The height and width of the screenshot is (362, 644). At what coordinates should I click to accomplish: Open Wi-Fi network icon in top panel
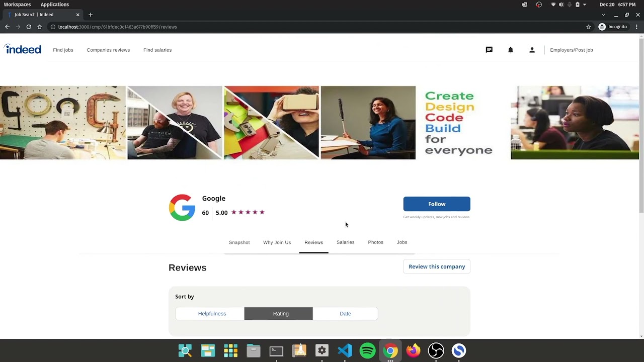pos(553,5)
